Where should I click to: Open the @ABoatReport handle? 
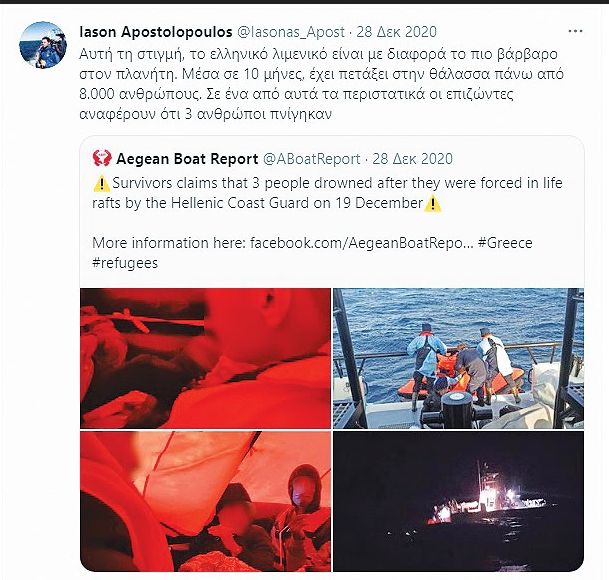[x=311, y=159]
